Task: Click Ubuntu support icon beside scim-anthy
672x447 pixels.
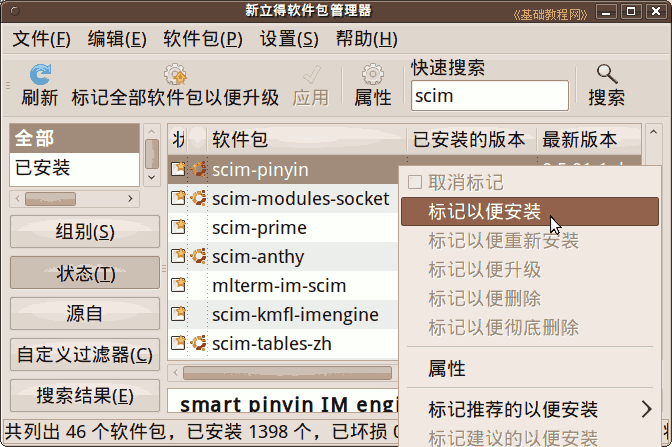Action: (x=198, y=256)
